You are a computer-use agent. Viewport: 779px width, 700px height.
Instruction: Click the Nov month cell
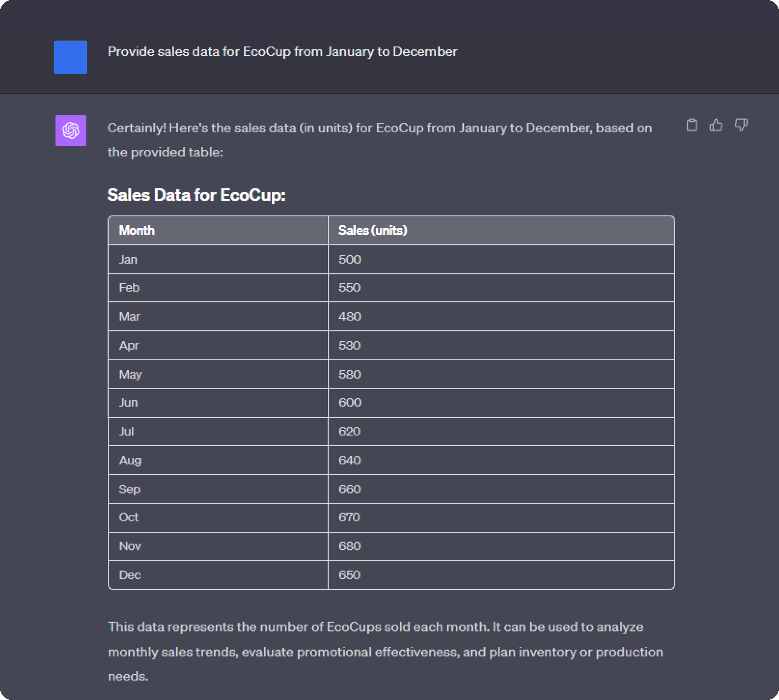click(130, 546)
